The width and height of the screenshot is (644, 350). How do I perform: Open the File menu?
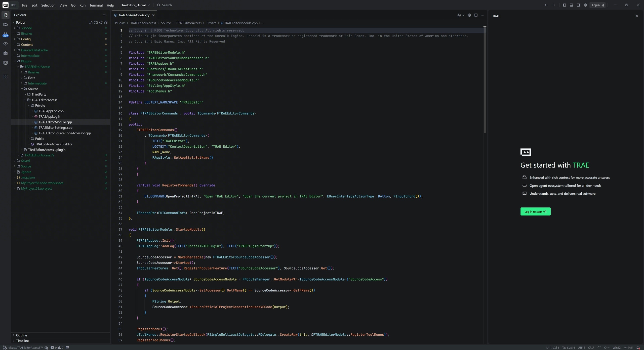point(25,5)
